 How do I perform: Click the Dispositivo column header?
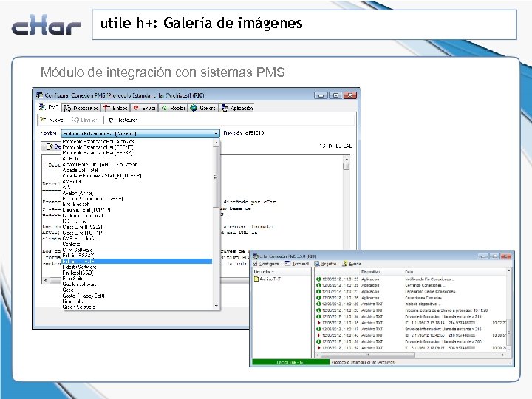370,272
